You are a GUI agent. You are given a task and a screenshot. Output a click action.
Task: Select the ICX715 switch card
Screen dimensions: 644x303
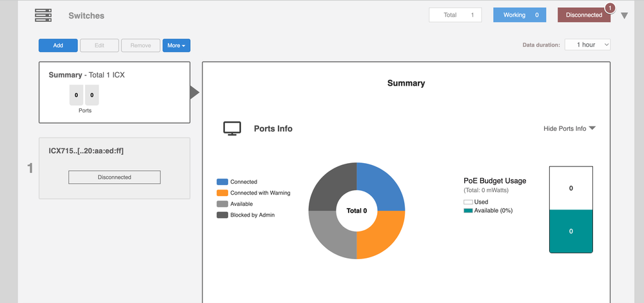[x=114, y=168]
